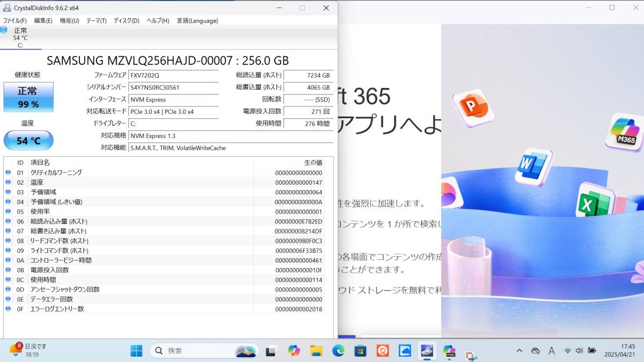The width and height of the screenshot is (644, 362).
Task: Click the 総読込量 value 7234 GB
Action: point(308,75)
